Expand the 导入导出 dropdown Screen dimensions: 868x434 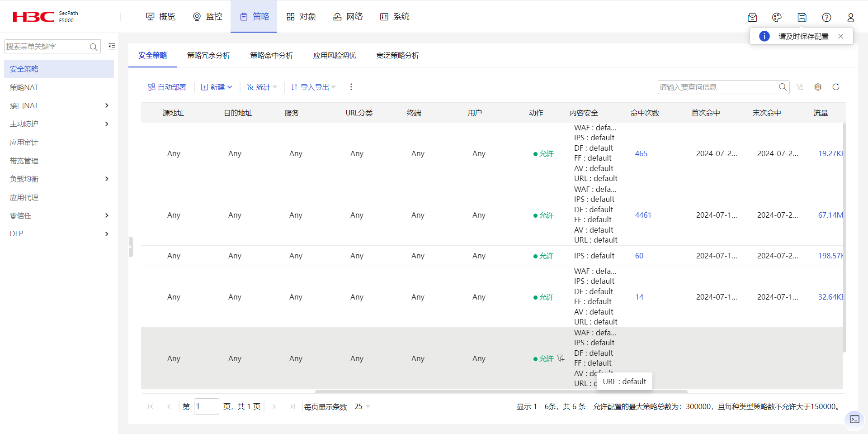(313, 87)
